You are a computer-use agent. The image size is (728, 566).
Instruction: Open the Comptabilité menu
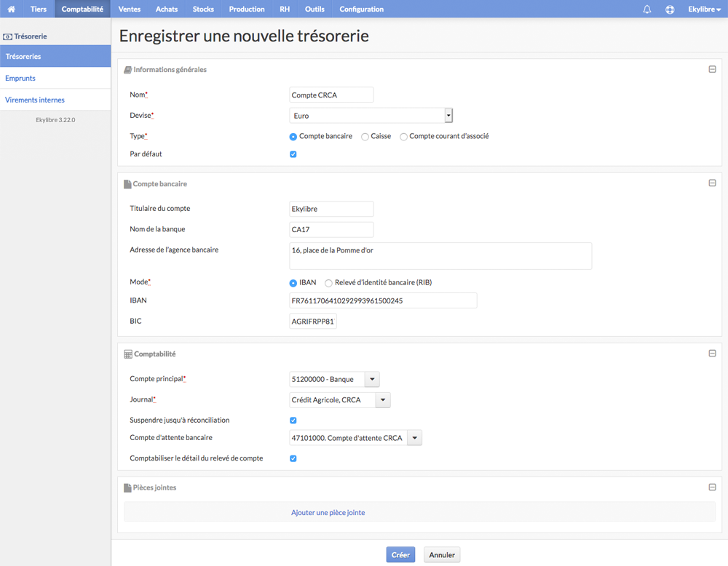coord(82,9)
